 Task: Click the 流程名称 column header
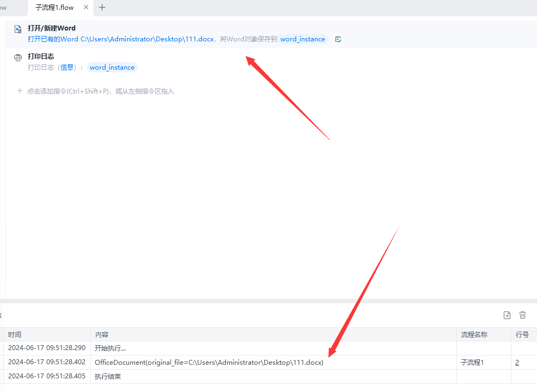[x=474, y=334]
